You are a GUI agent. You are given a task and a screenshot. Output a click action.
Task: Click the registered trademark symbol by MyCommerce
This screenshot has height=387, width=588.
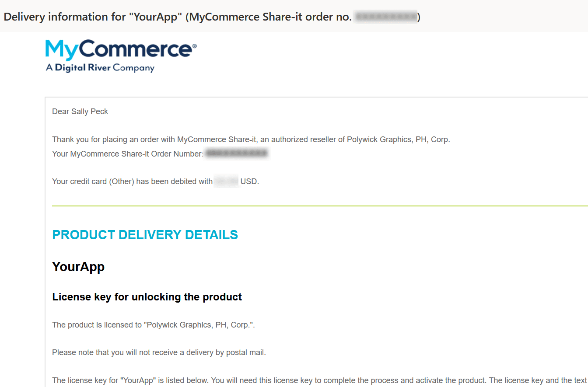[x=194, y=45]
